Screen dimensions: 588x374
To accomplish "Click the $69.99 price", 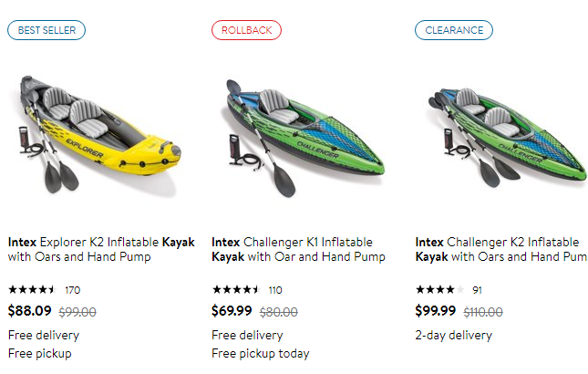I will (x=232, y=311).
